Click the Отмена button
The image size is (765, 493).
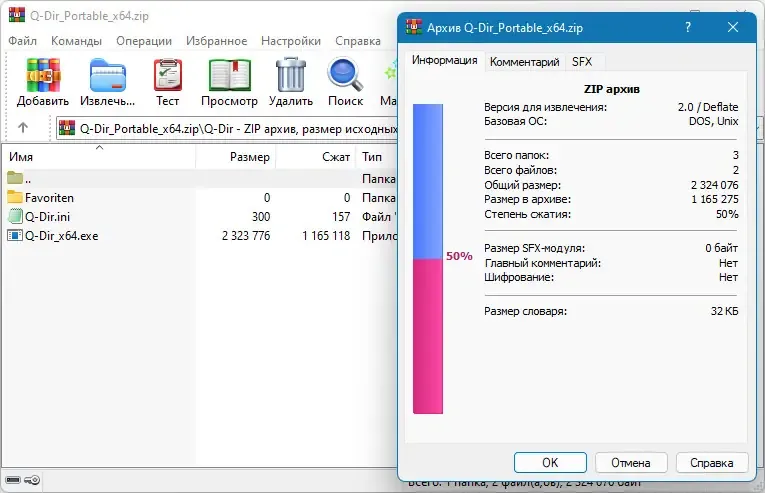point(631,462)
